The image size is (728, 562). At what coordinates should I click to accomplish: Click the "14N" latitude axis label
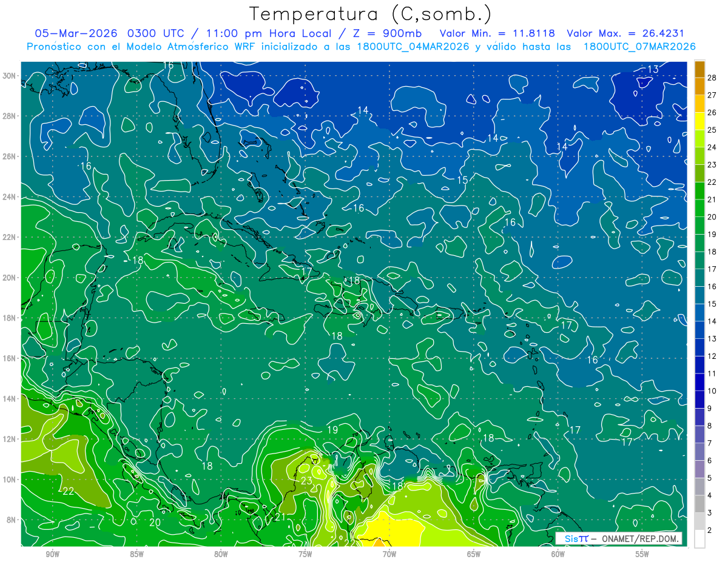tap(10, 399)
